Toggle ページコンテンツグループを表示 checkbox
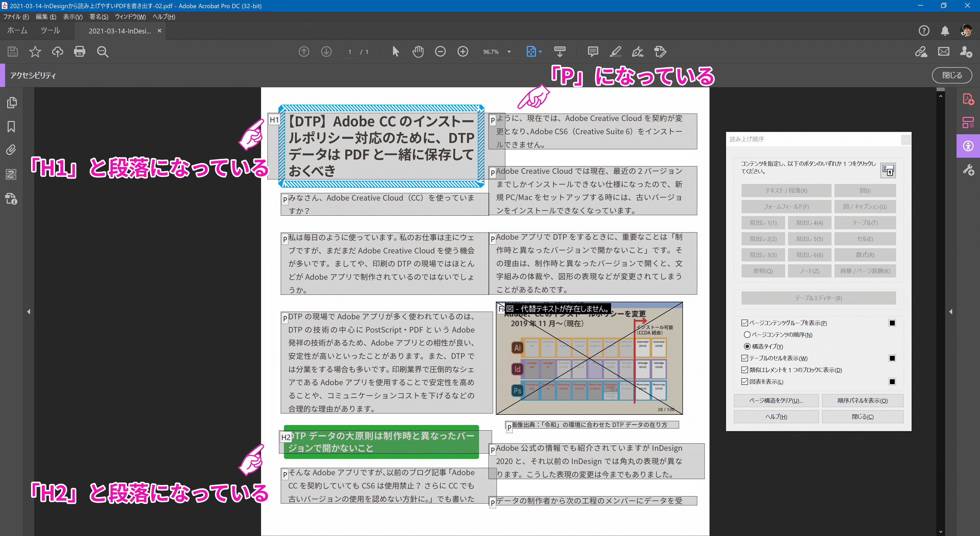Image resolution: width=980 pixels, height=536 pixels. (x=744, y=323)
